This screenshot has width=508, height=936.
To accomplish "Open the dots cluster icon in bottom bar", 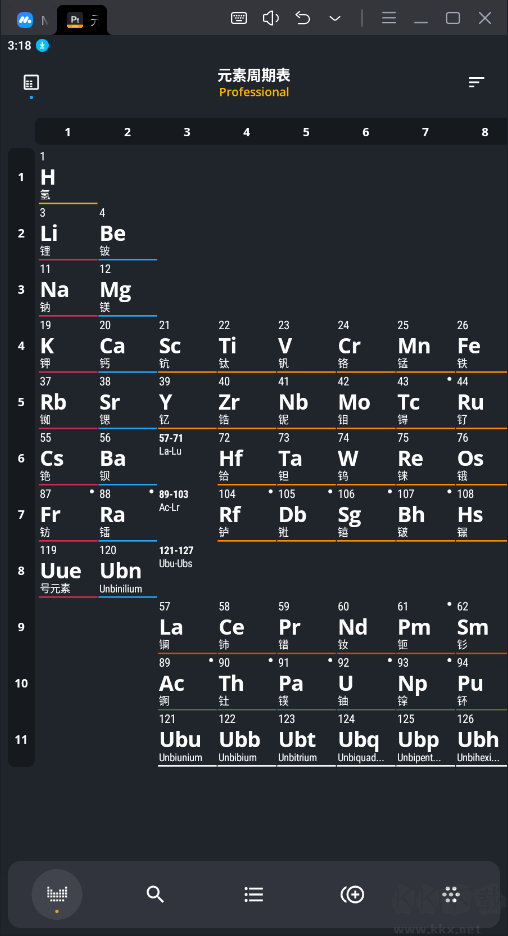I will click(x=451, y=894).
